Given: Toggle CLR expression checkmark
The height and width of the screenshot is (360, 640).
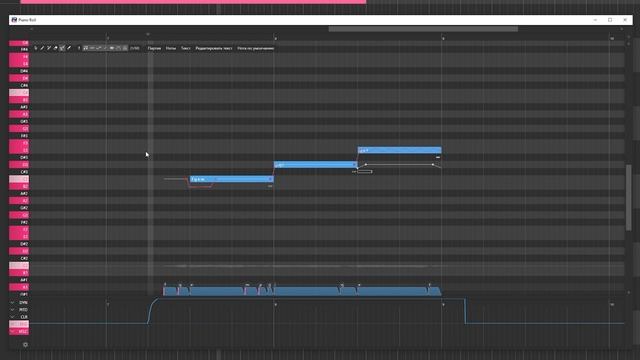Looking at the screenshot, I should [x=12, y=317].
